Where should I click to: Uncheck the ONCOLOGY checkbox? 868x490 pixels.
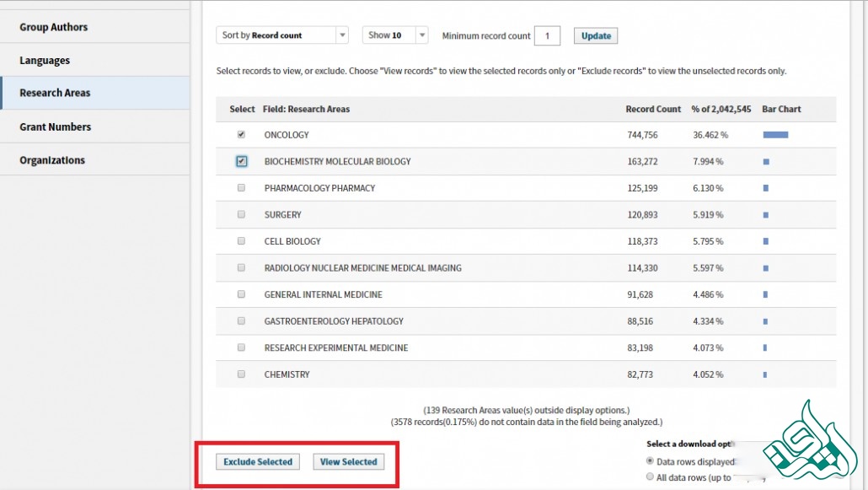(x=242, y=134)
